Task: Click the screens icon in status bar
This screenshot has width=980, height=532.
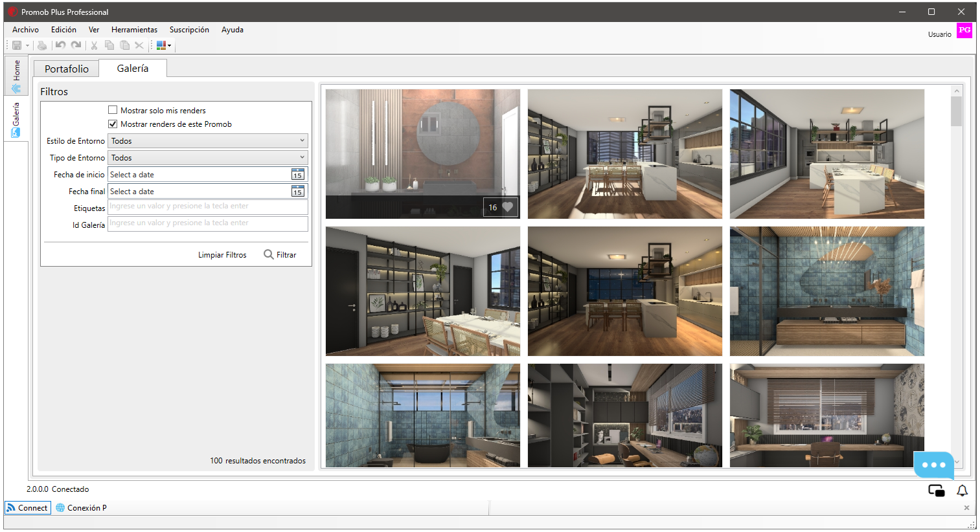Action: pyautogui.click(x=936, y=491)
